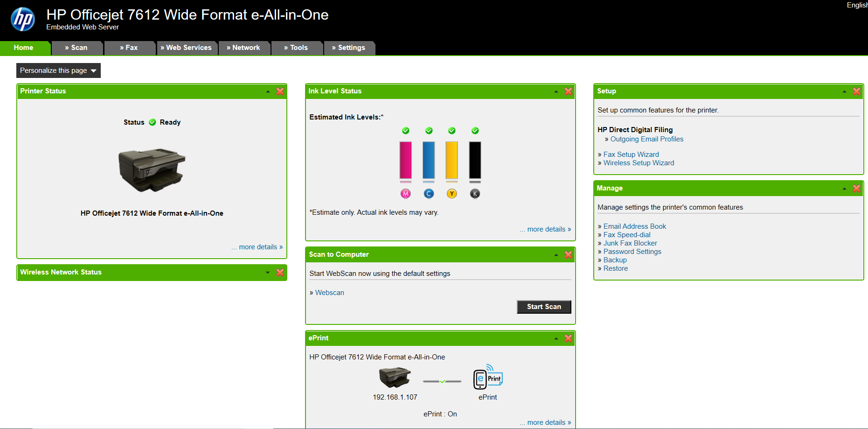Click the Start Scan button

coord(543,307)
